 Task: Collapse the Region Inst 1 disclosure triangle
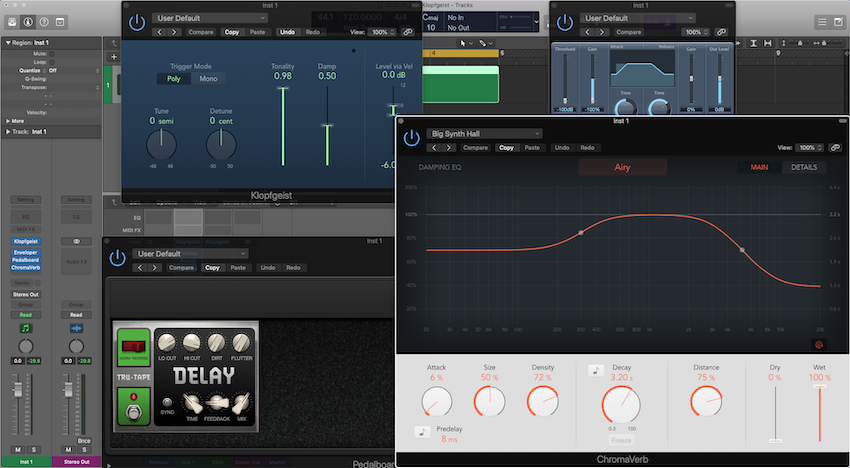tap(8, 42)
